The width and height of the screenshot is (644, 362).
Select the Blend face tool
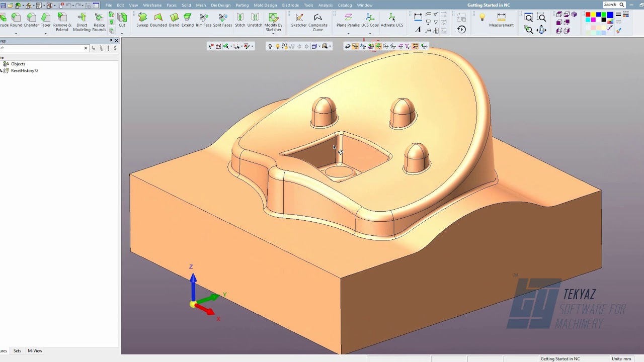click(x=174, y=20)
